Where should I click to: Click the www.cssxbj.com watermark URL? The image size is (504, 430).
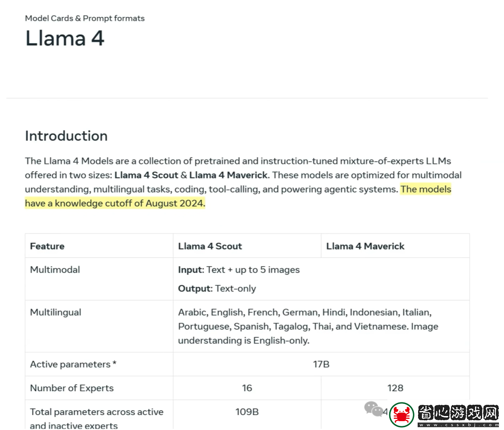pos(458,425)
